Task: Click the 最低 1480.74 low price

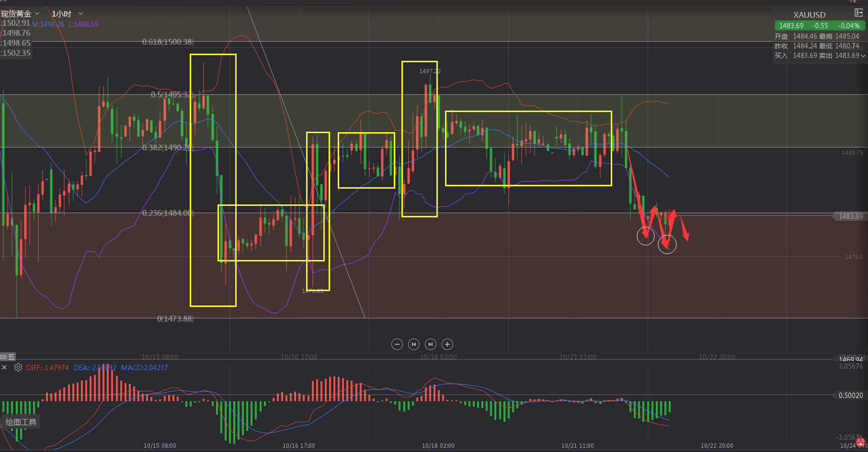Action: click(839, 46)
